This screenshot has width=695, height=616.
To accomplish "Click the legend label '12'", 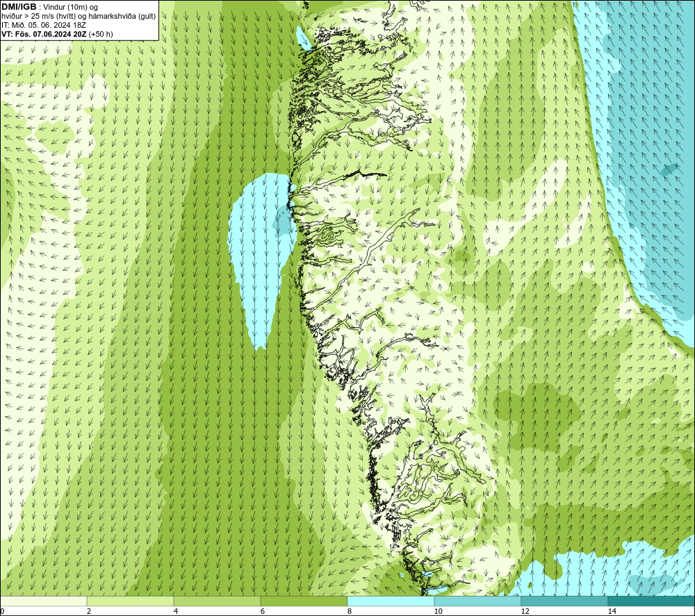I will click(525, 611).
